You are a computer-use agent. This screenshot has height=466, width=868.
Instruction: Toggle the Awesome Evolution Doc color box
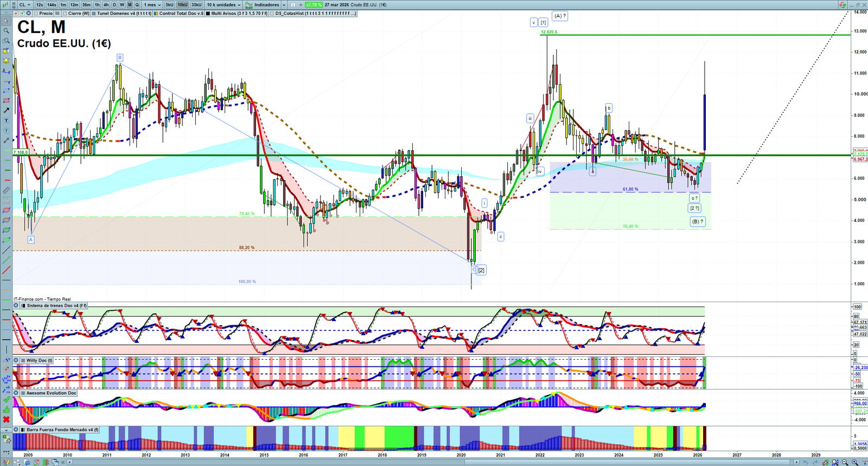pos(23,393)
